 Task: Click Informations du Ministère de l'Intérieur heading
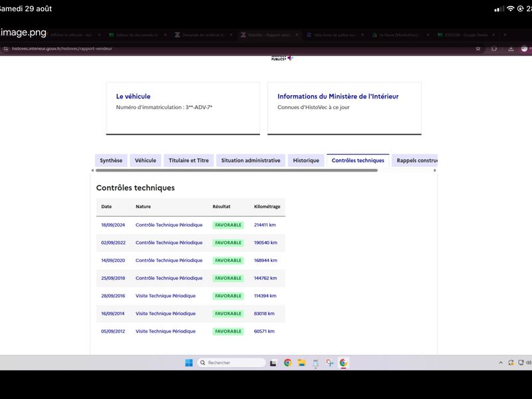338,96
